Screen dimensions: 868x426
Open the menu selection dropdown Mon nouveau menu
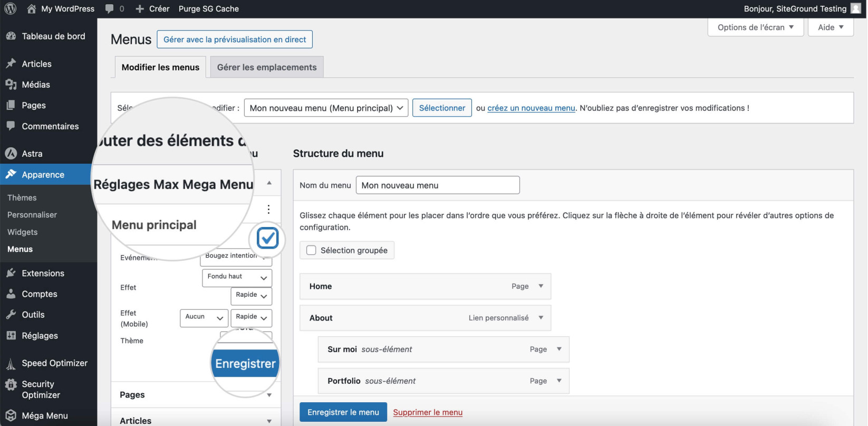[x=326, y=108]
